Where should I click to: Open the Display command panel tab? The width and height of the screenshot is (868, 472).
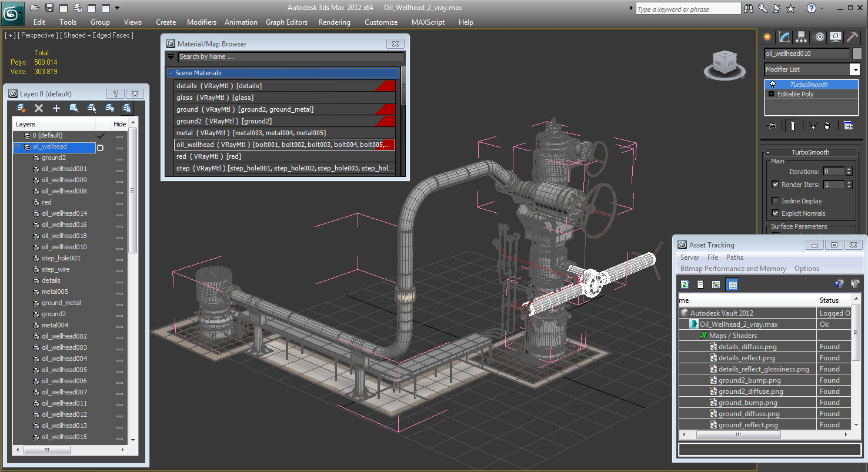pos(836,37)
